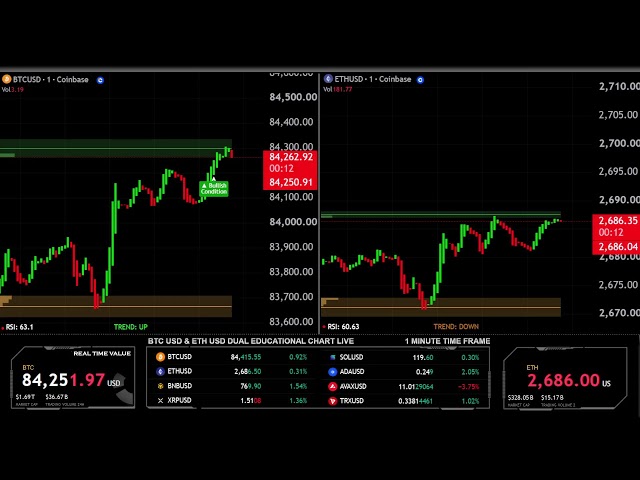Click the AVAXUSD change value -3.75%

click(468, 387)
